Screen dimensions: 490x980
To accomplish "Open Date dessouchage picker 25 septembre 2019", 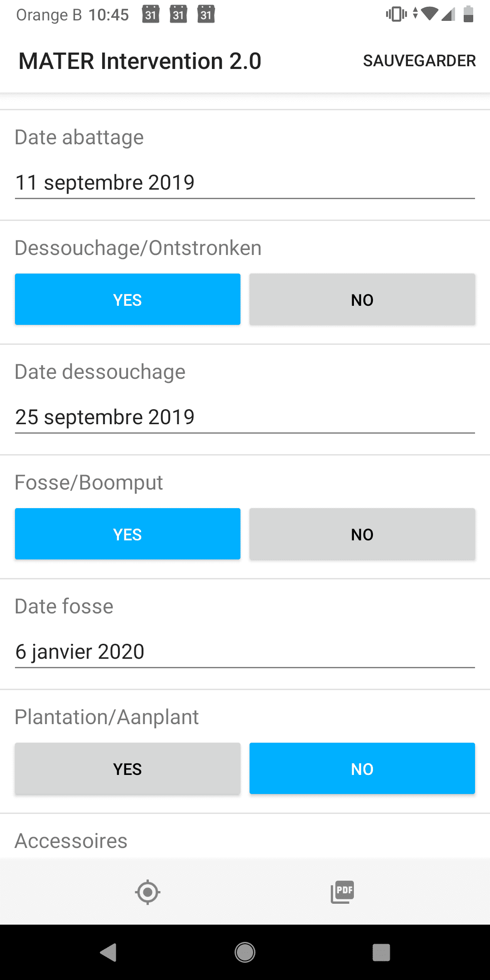I will 245,417.
